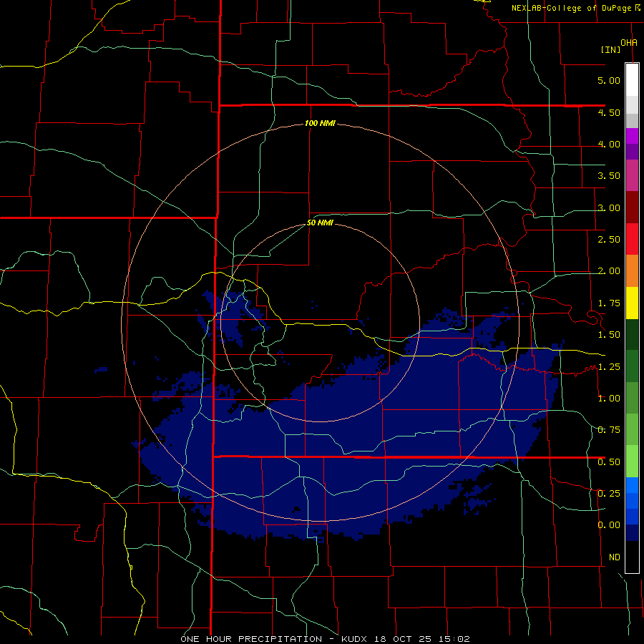The height and width of the screenshot is (644, 644).
Task: Select the bright red band in the legend
Action: click(632, 239)
